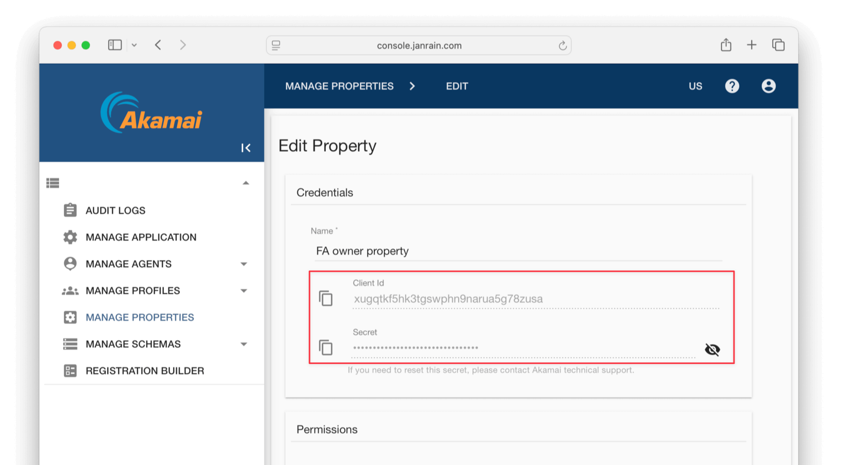Open the user account profile icon
This screenshot has width=868, height=465.
click(x=769, y=86)
